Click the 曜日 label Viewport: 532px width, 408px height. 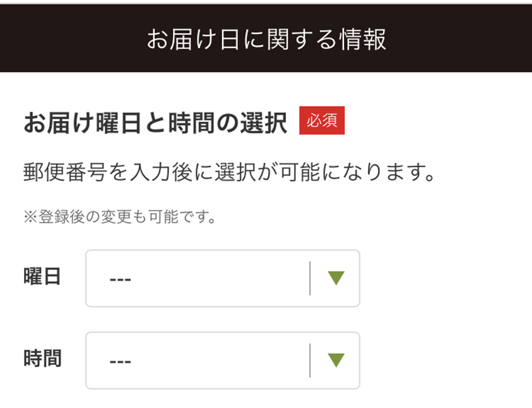coord(42,277)
